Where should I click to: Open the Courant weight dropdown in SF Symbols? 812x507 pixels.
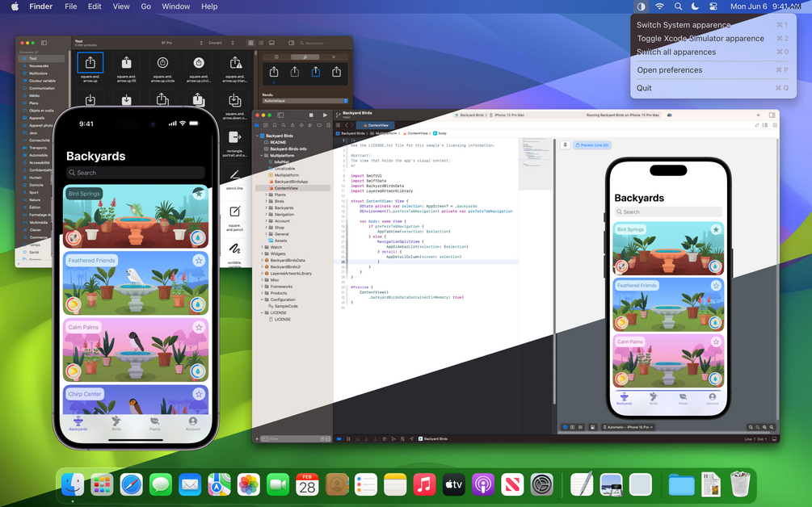(221, 43)
